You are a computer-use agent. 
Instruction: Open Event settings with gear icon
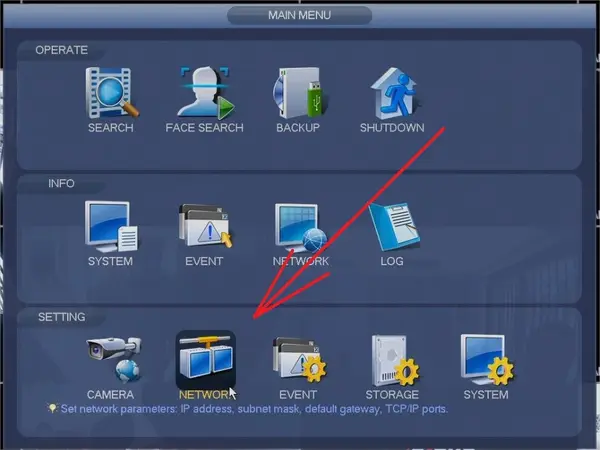pos(299,360)
